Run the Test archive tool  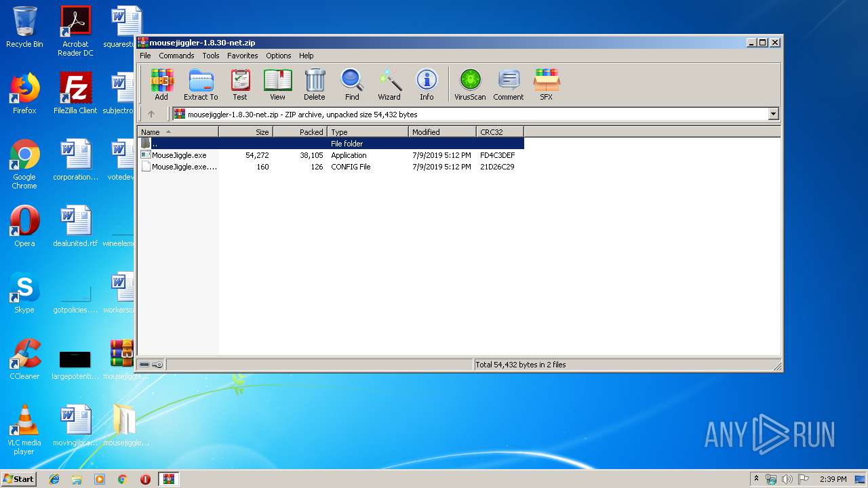(x=240, y=85)
